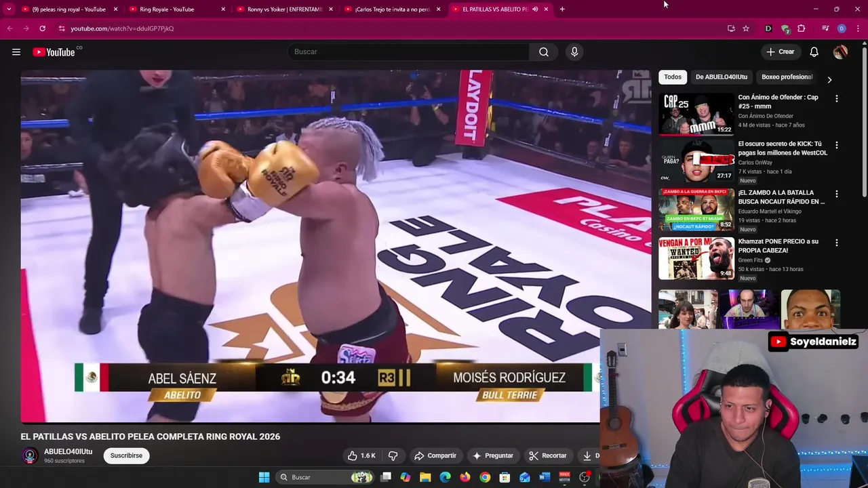Open Microsoft Word from the taskbar
Image resolution: width=868 pixels, height=488 pixels.
point(544,477)
